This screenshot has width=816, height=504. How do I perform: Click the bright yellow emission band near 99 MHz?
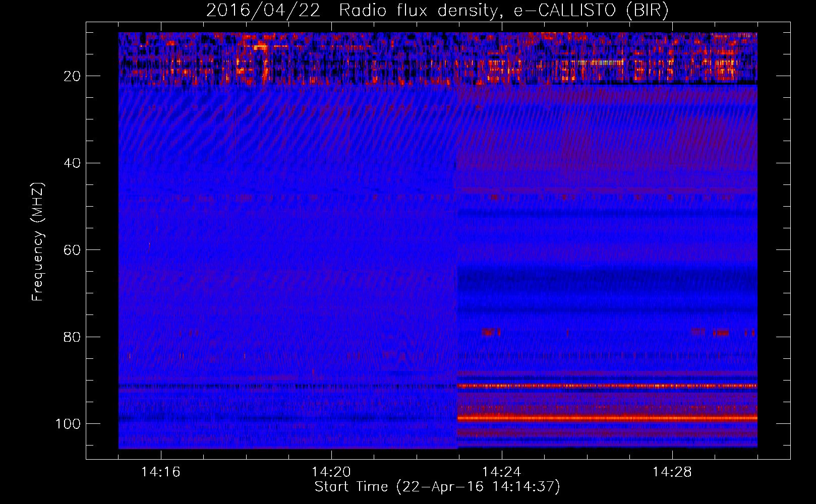click(607, 418)
